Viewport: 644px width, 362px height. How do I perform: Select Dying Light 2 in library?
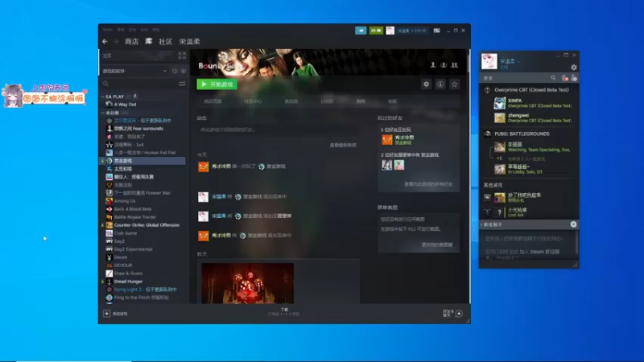point(145,290)
